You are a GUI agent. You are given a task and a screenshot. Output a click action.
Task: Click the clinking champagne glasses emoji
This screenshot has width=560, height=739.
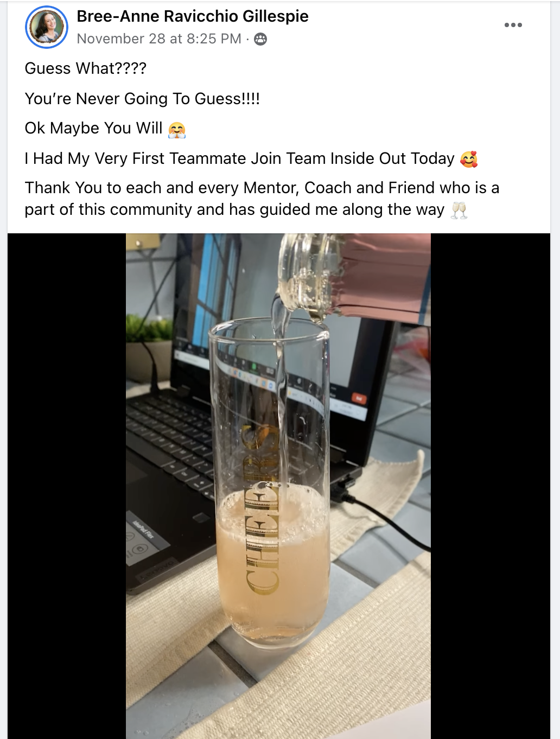459,210
